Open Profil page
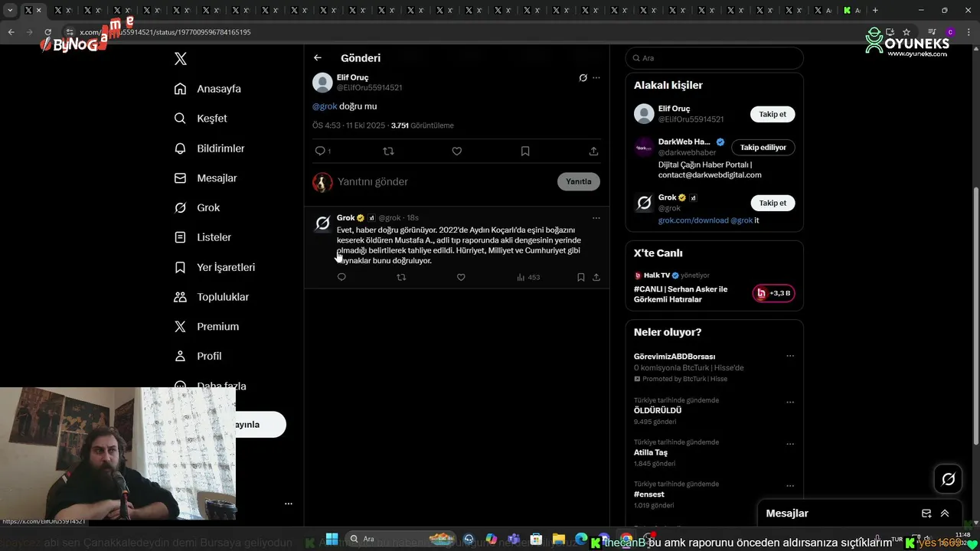 coord(198,357)
